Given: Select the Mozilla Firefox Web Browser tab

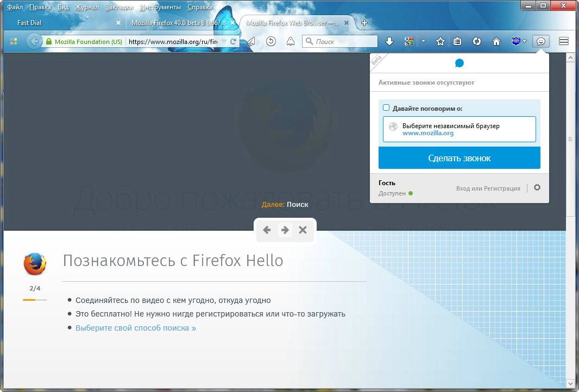Looking at the screenshot, I should pos(295,23).
